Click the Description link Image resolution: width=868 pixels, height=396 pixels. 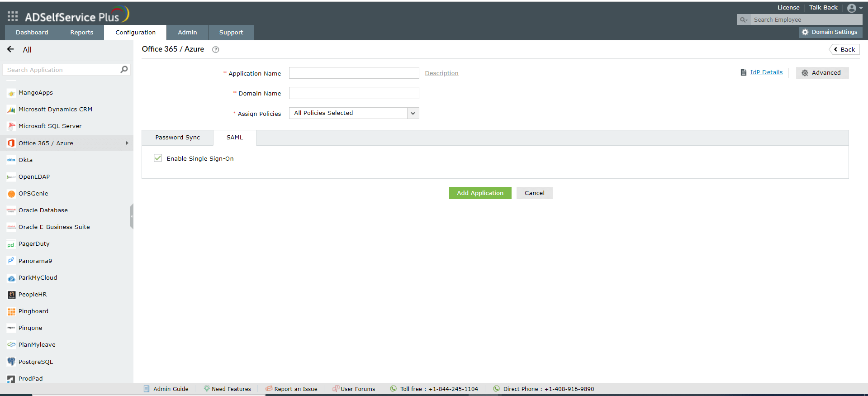(x=441, y=73)
